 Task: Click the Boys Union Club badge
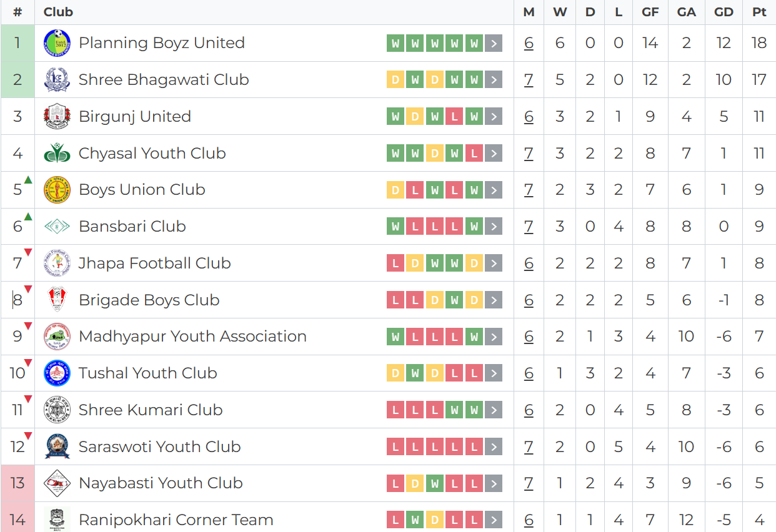(x=57, y=190)
